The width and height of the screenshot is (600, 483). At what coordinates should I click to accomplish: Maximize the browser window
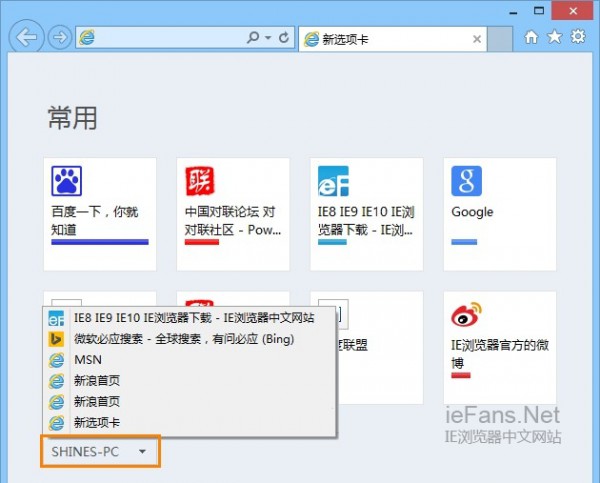click(x=539, y=11)
